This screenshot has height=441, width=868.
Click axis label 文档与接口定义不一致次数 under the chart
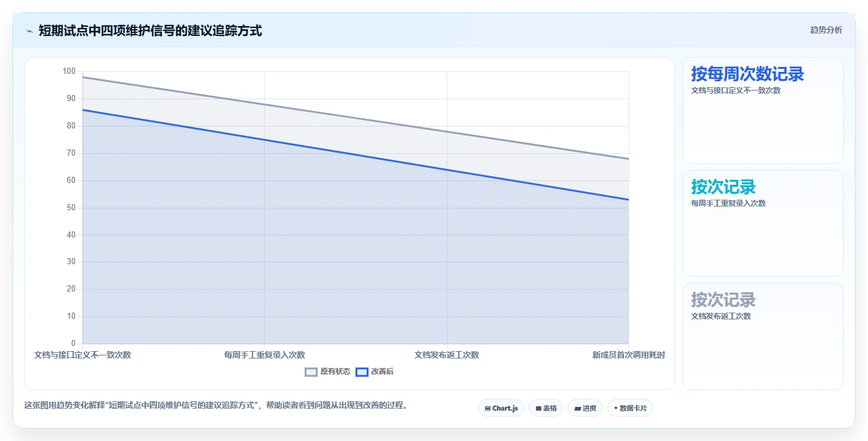pos(83,355)
